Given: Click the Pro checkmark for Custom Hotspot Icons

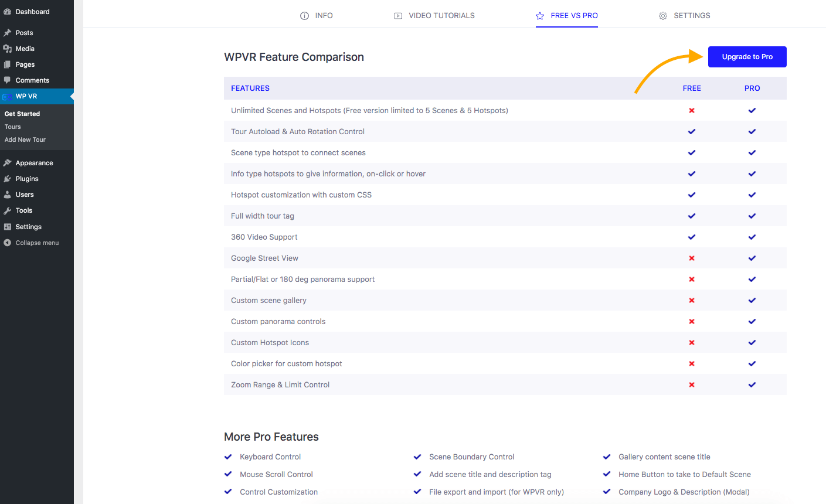Looking at the screenshot, I should pos(752,342).
